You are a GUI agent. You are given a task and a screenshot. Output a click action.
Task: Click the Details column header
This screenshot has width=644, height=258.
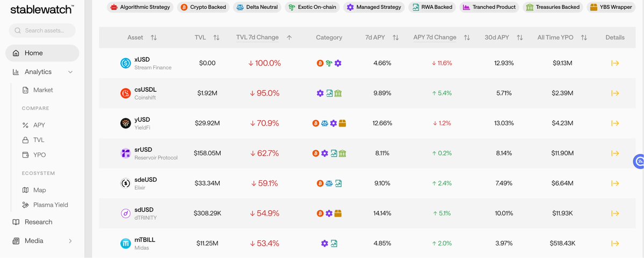coord(615,38)
